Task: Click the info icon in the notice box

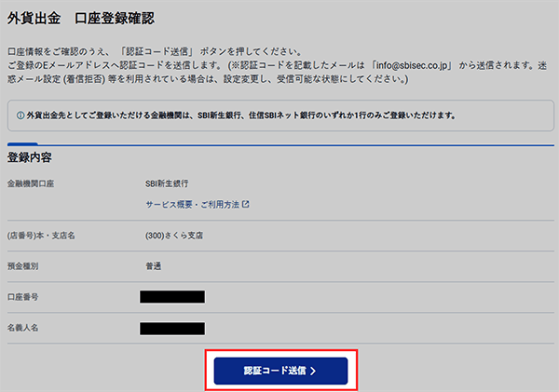Action: [x=20, y=115]
